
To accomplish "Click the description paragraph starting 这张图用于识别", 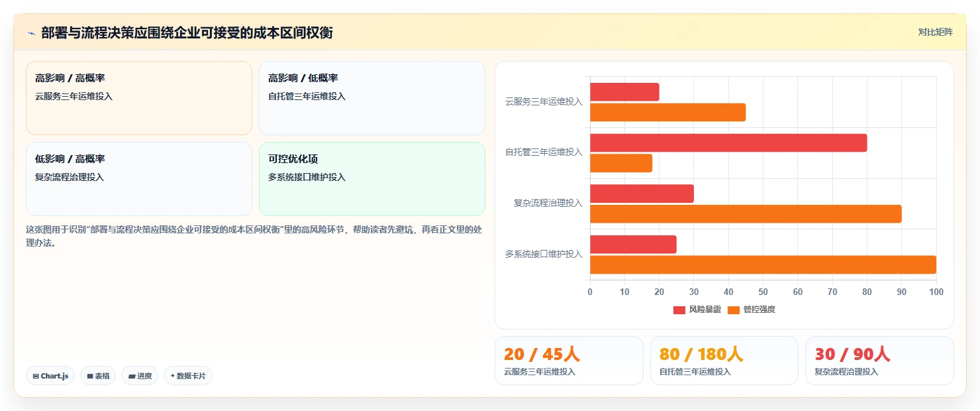I will click(254, 236).
